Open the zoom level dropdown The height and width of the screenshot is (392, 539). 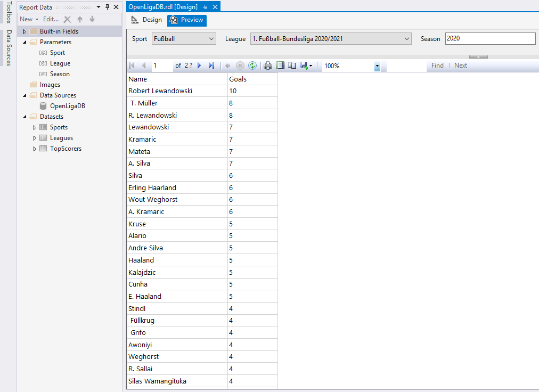pyautogui.click(x=377, y=66)
